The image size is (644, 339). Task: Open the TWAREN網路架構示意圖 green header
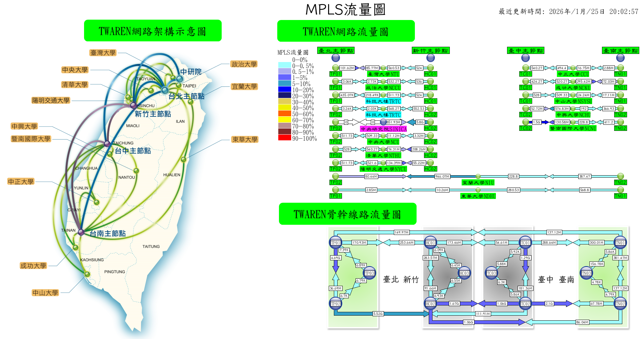coord(153,31)
